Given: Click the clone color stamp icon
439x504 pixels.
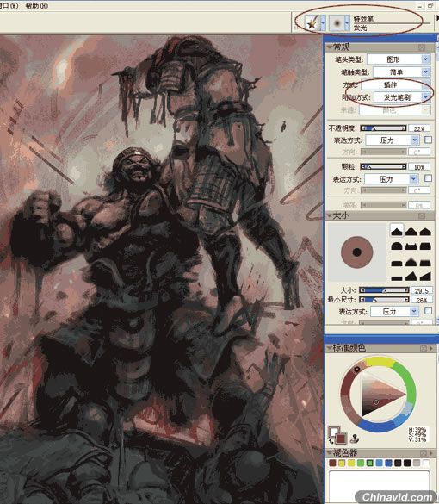Looking at the screenshot, I should 354,439.
